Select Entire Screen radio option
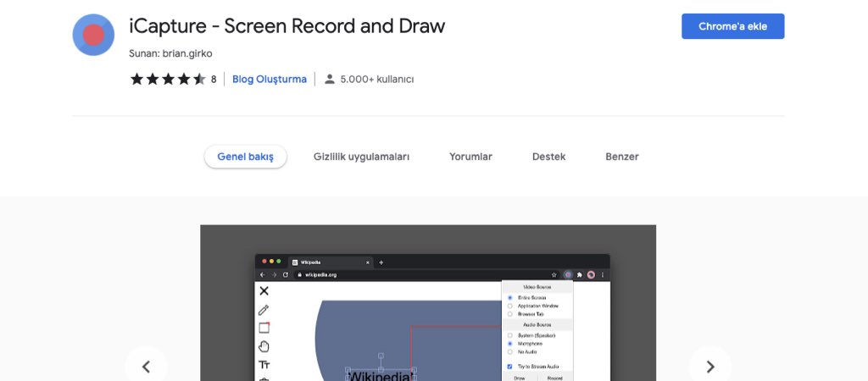This screenshot has width=868, height=381. [509, 297]
